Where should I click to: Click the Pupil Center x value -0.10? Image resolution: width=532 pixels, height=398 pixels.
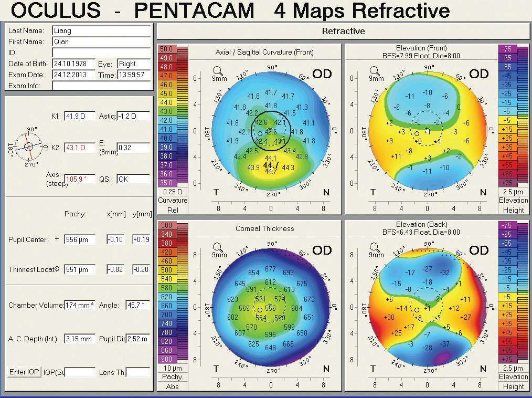coord(116,239)
